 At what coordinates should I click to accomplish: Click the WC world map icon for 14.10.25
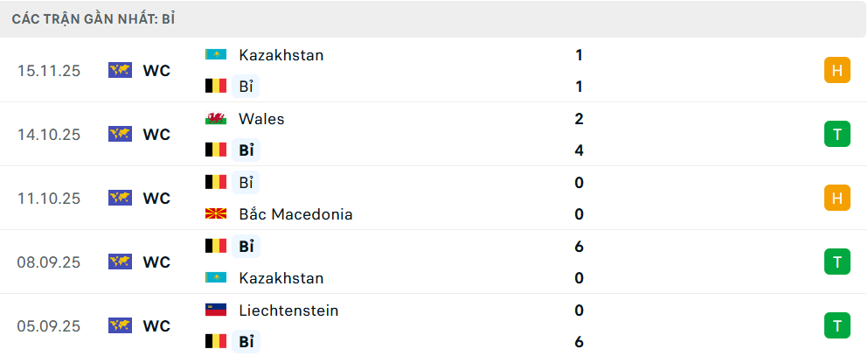point(120,135)
